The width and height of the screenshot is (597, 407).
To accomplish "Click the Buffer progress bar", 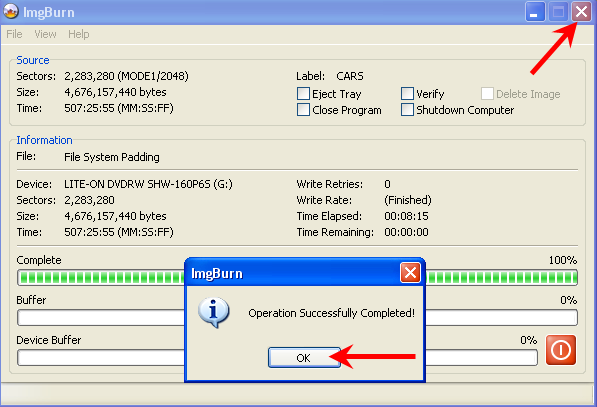I will point(297,318).
